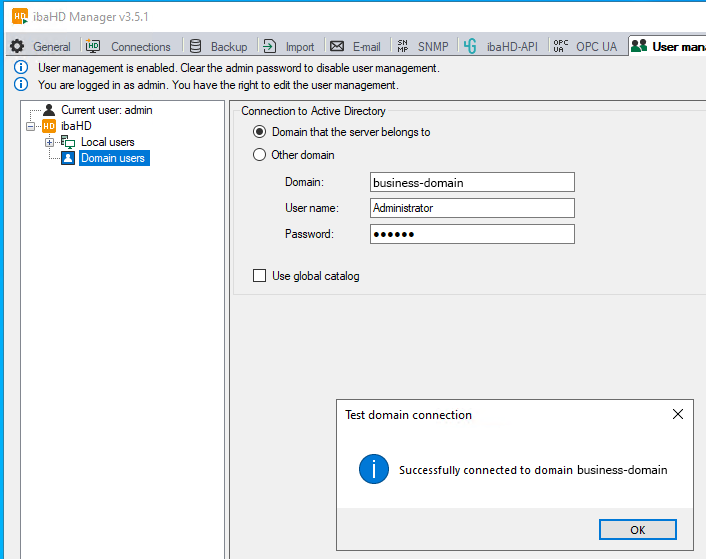Enable the 'Use global catalog' checkbox
Screen dimensions: 706x559
(x=260, y=276)
